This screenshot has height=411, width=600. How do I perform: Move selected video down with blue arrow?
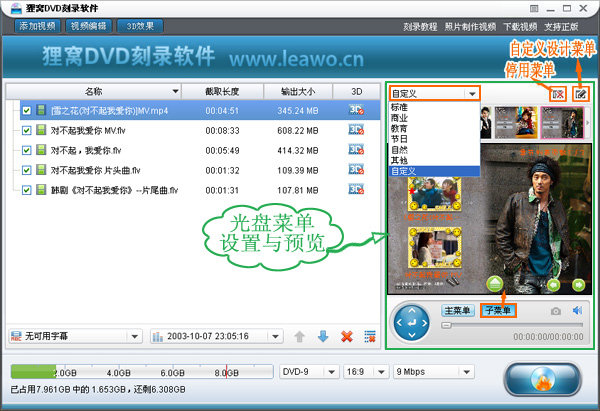323,337
